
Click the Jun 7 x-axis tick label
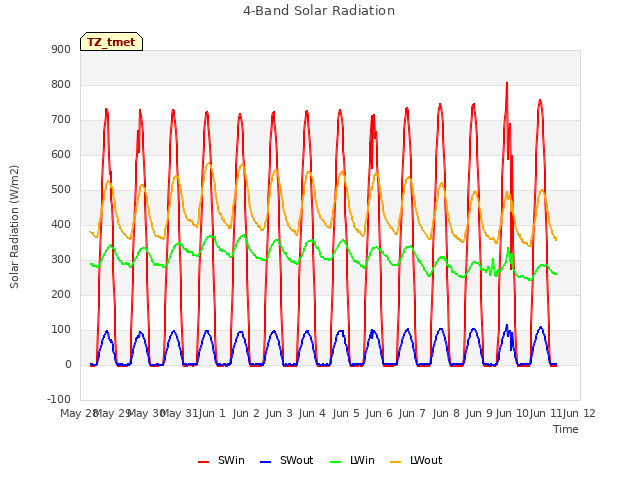[412, 413]
